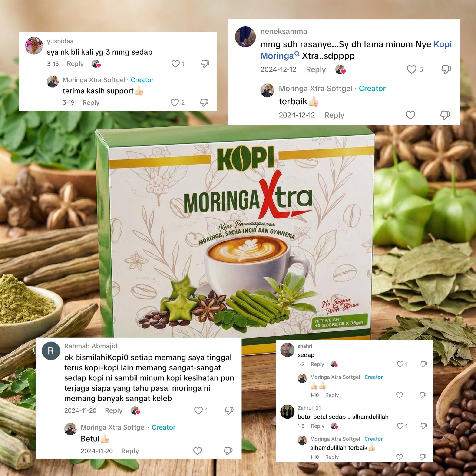This screenshot has height=476, width=476.
Task: Open Zahrul_01's profile picture
Action: [x=287, y=412]
